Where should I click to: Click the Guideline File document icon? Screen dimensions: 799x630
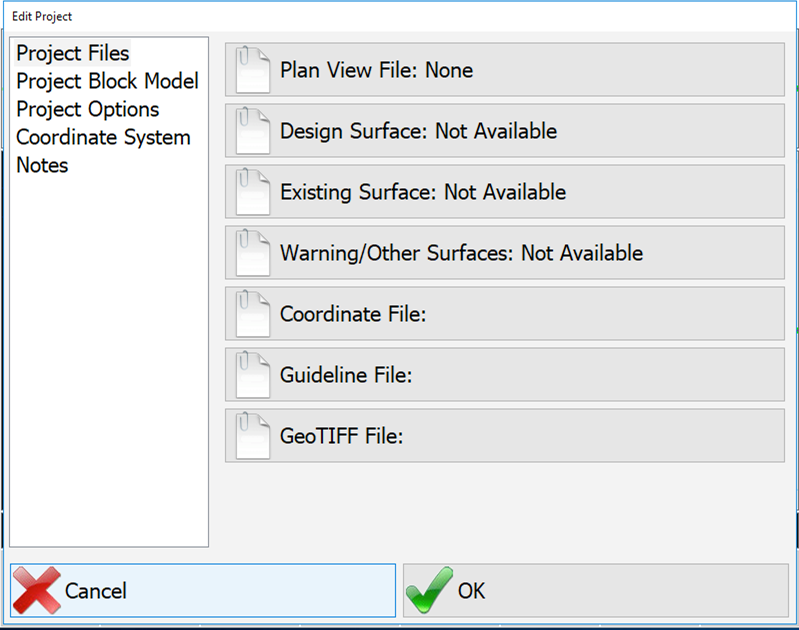coord(252,375)
